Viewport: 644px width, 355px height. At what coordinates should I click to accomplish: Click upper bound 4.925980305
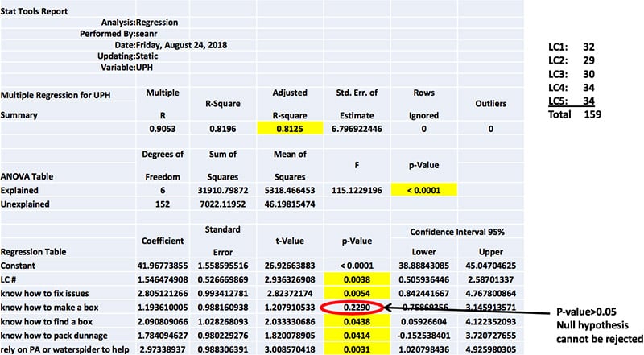click(491, 349)
